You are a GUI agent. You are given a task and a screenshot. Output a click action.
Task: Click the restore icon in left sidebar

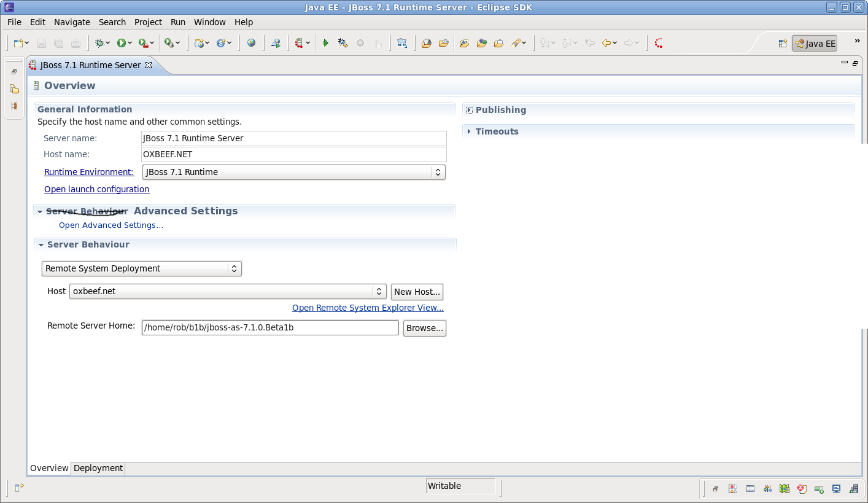(14, 72)
